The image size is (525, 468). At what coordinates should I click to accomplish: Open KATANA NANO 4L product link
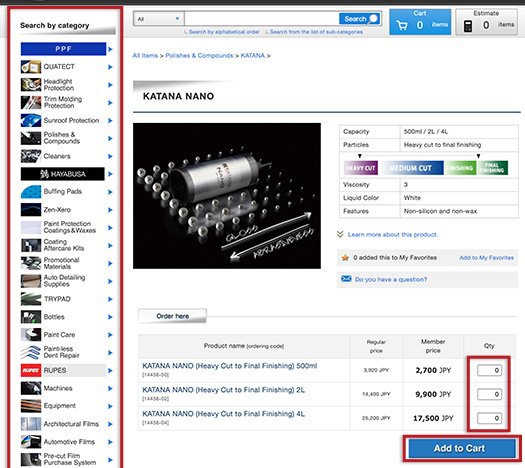(x=223, y=414)
